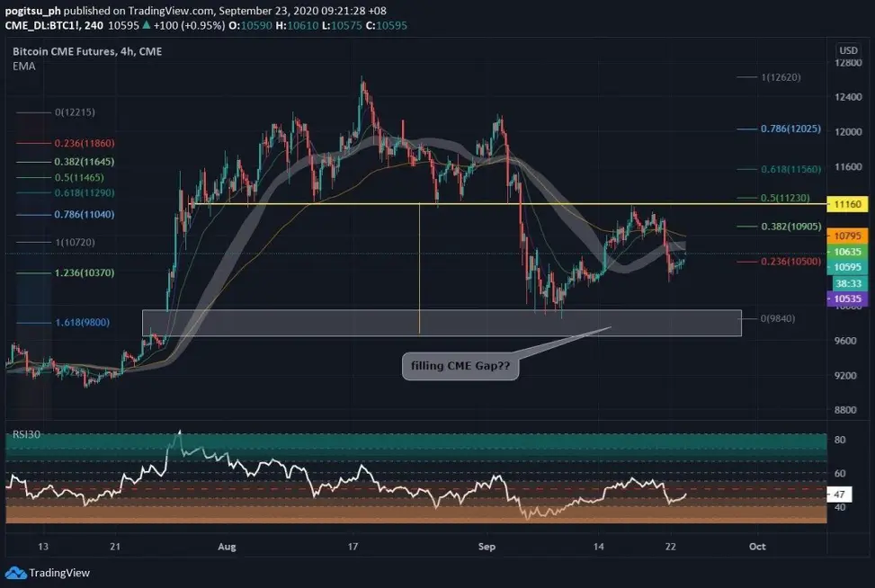Click 9600 on the price axis
Image resolution: width=875 pixels, height=588 pixels.
pyautogui.click(x=845, y=341)
